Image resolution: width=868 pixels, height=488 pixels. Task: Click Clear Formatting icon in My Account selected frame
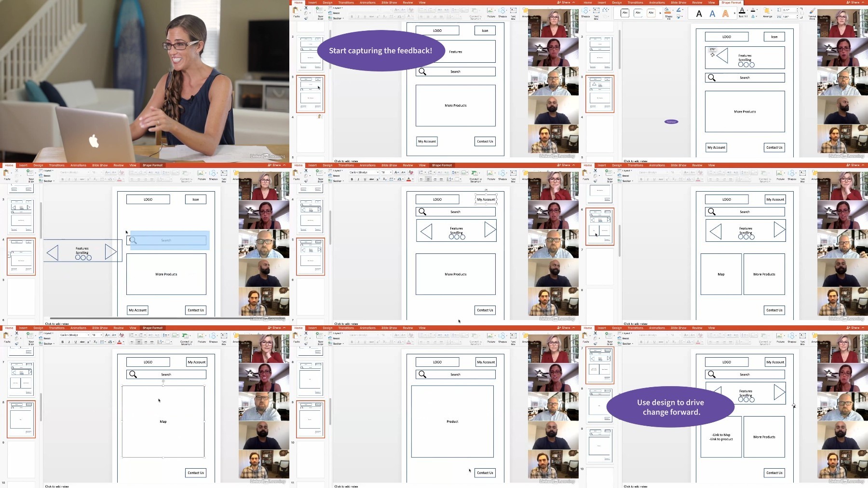tap(411, 172)
